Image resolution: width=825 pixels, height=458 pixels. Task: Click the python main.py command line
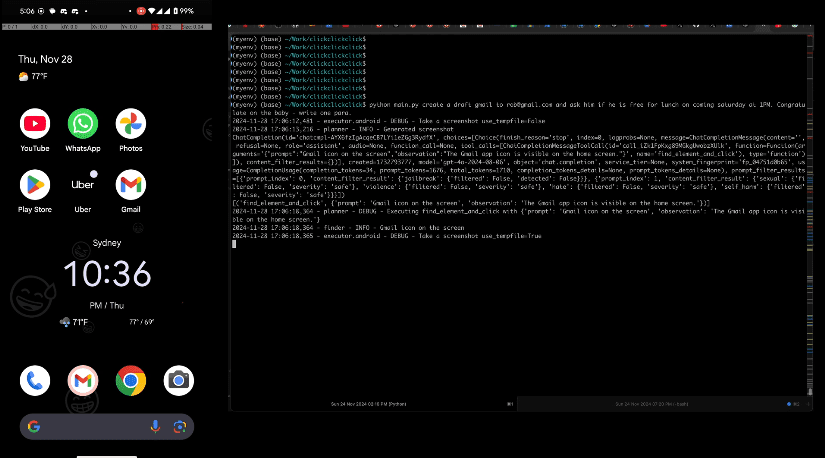(x=518, y=108)
